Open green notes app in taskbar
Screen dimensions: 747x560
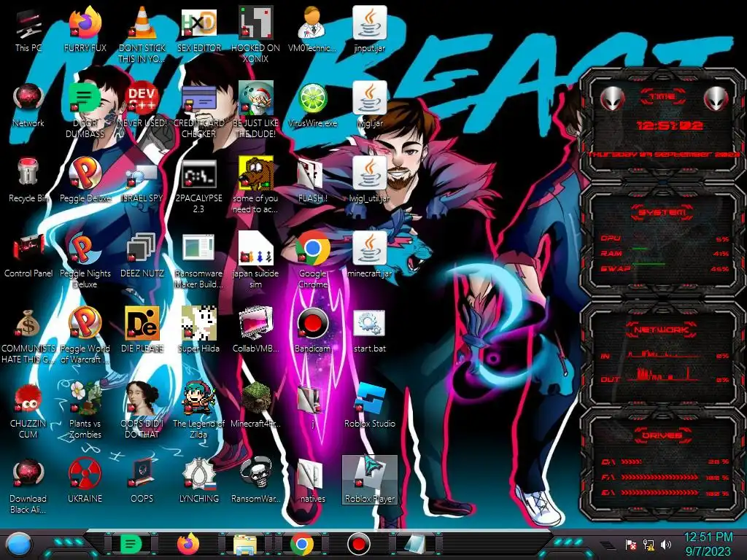(x=131, y=544)
